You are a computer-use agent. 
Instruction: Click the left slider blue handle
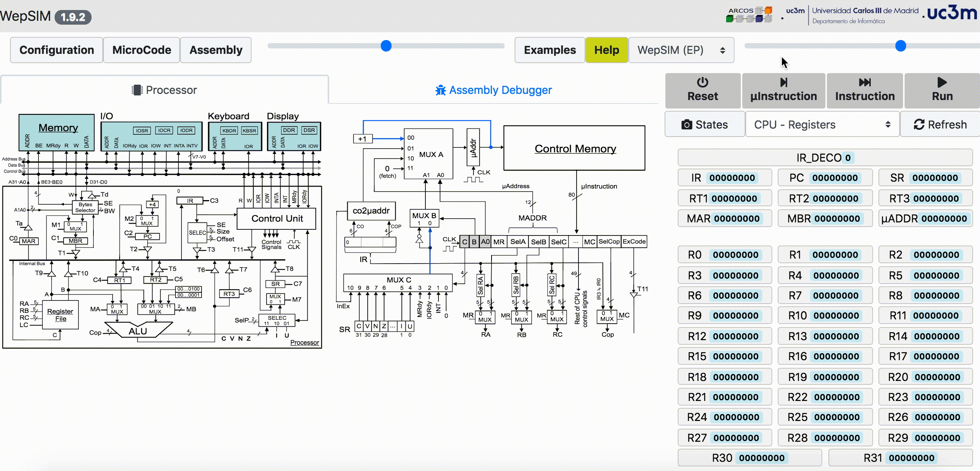(x=386, y=46)
